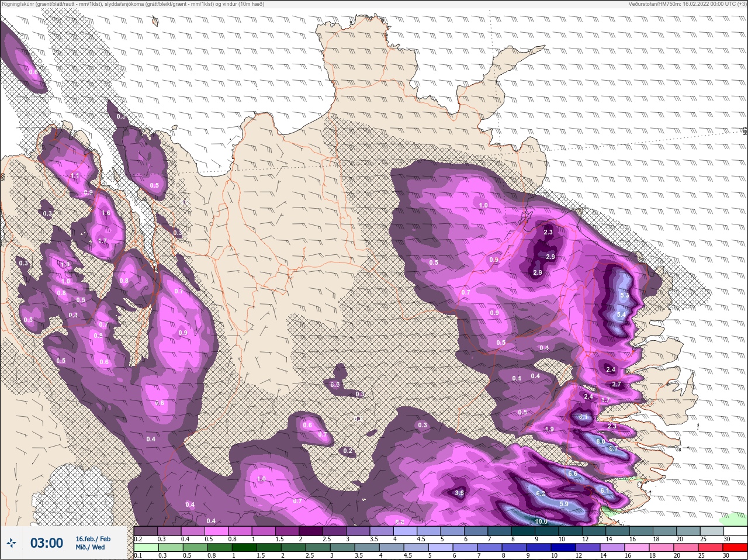
Task: Click the '2.7' precipitation value on the map
Action: [616, 385]
